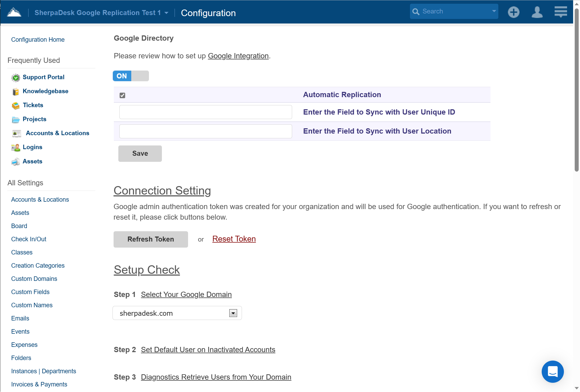Open Tickets via its sidebar icon
This screenshot has width=580, height=392.
[16, 105]
